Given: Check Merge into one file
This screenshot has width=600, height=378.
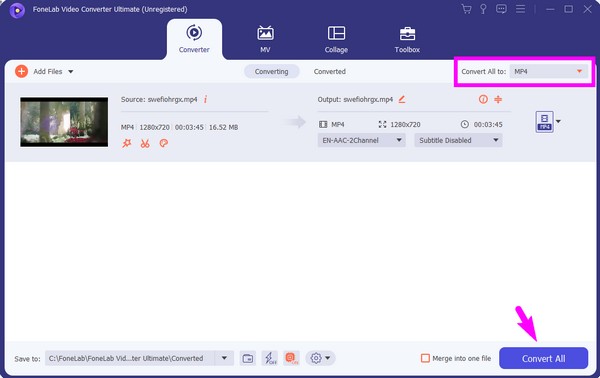Looking at the screenshot, I should pos(425,358).
